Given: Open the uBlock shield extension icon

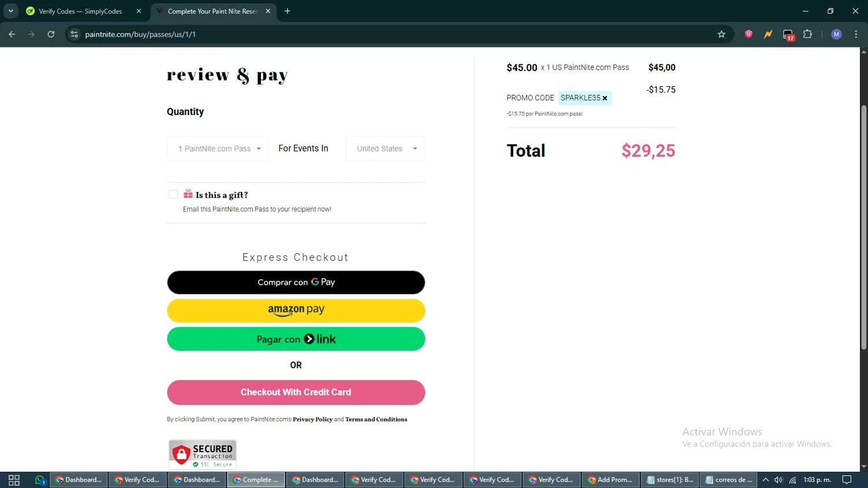Looking at the screenshot, I should (748, 34).
